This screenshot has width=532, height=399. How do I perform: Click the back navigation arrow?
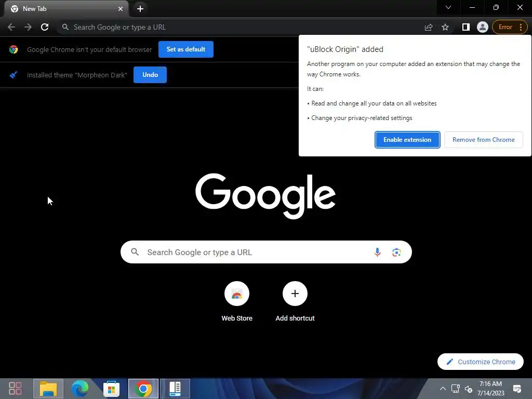click(11, 27)
